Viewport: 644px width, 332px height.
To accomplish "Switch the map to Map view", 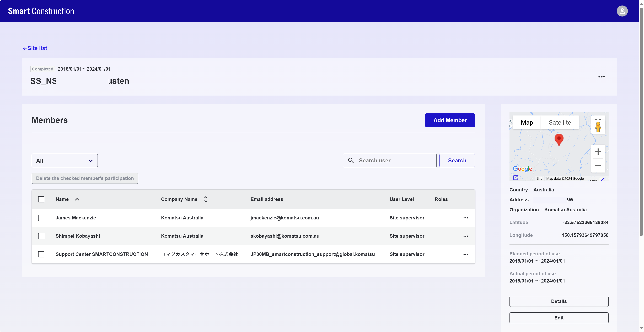I will [x=527, y=122].
